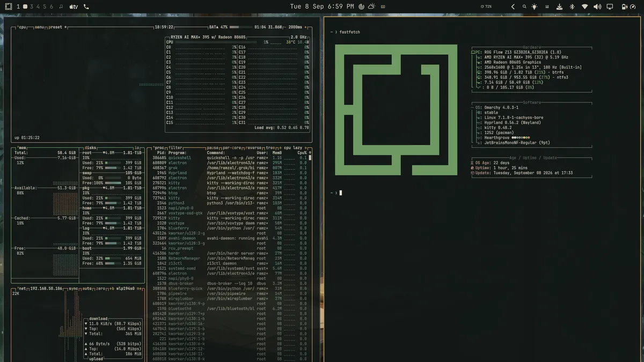Open the phone handset icon in top bar

click(x=86, y=6)
